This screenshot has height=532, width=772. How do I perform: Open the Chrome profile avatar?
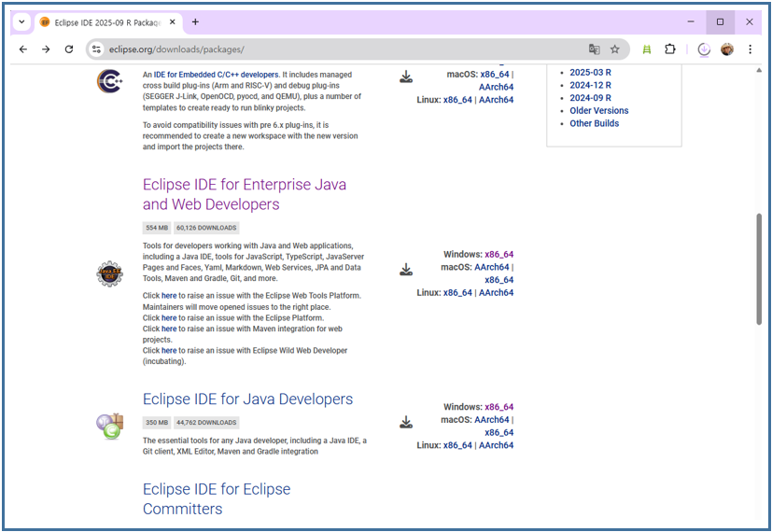[x=727, y=49]
